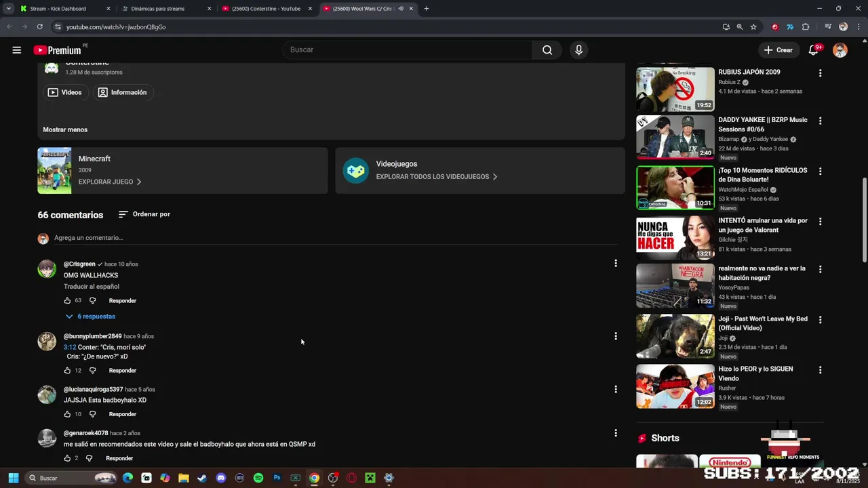
Task: Open Hizo lo PEOR video thumbnail
Action: click(675, 386)
